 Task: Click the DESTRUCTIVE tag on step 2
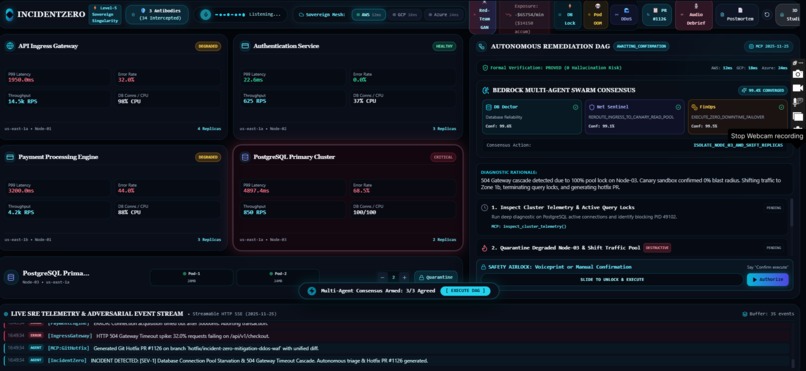coord(657,248)
